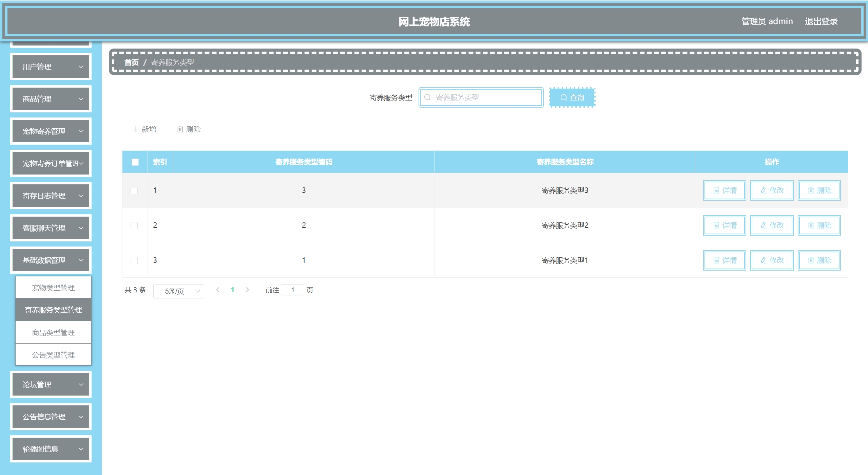The image size is (868, 475).
Task: Click the plus icon next to 新增
Action: [136, 129]
